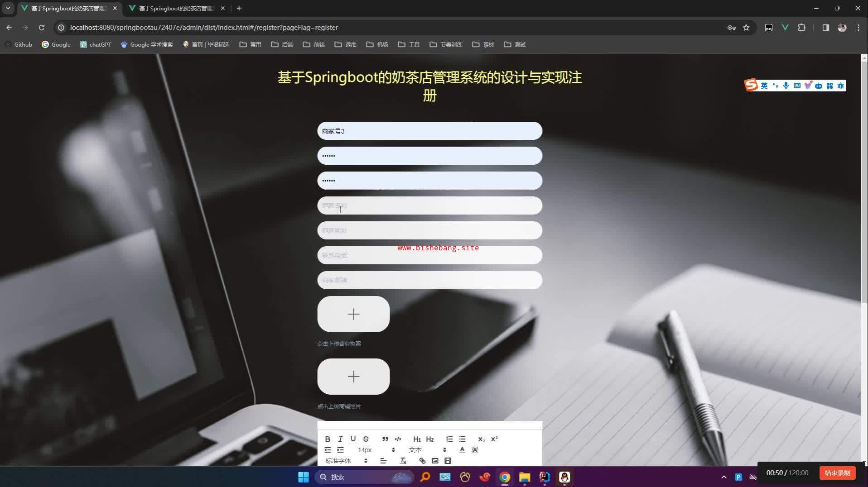Toggle the browser side panel
Image resolution: width=868 pixels, height=487 pixels.
825,28
